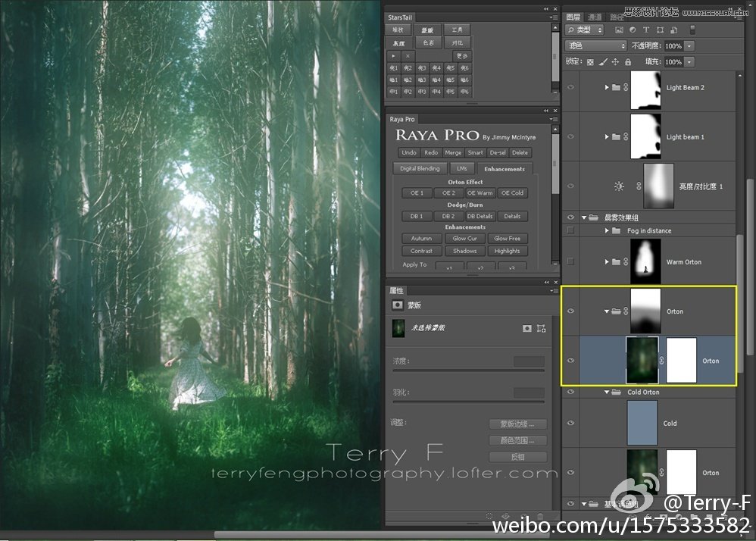
Task: Click the OE Cold button
Action: click(x=512, y=193)
